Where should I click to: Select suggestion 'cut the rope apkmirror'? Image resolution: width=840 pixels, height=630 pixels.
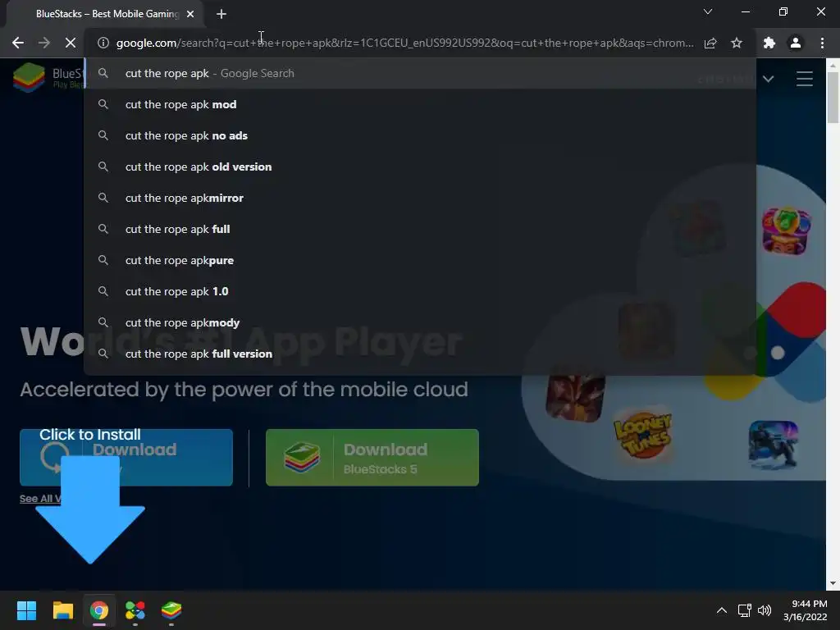click(420, 198)
